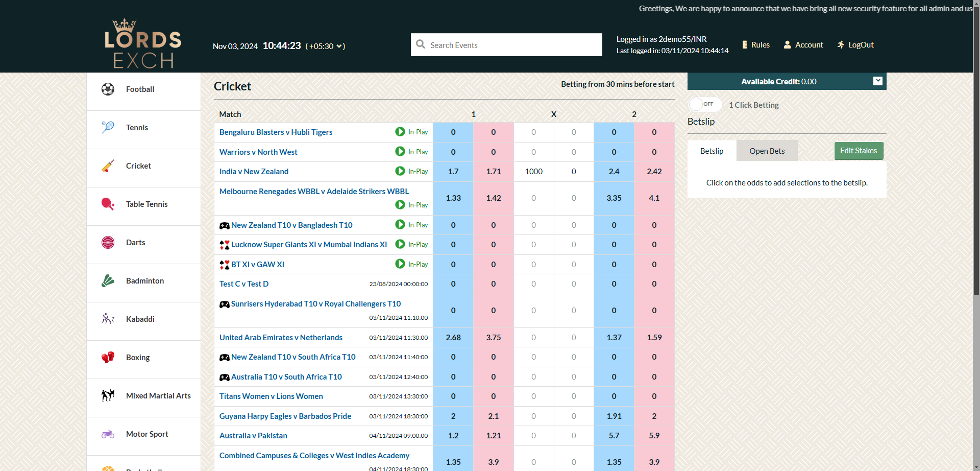Open Australia v Pakistan match link

(x=253, y=436)
